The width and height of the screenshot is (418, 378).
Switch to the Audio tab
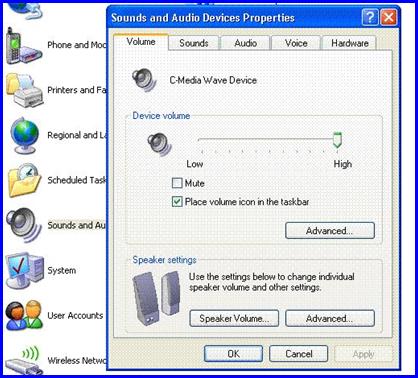pos(245,43)
